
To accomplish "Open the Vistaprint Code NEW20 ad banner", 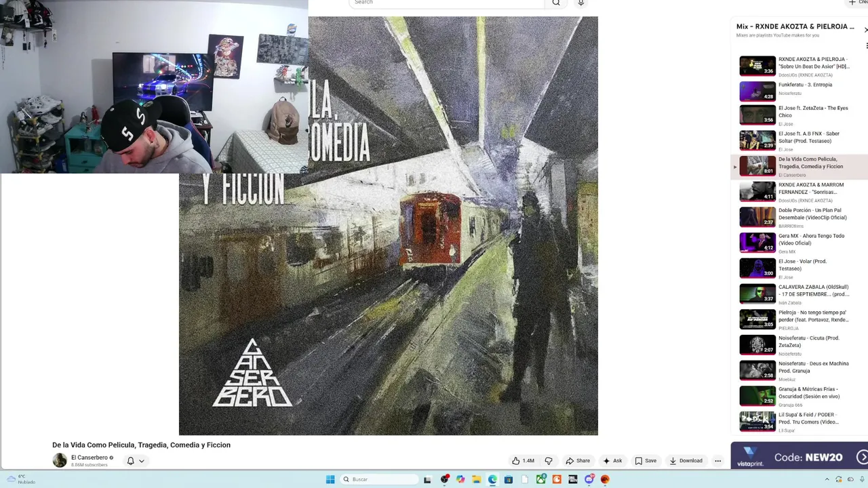I will point(799,455).
